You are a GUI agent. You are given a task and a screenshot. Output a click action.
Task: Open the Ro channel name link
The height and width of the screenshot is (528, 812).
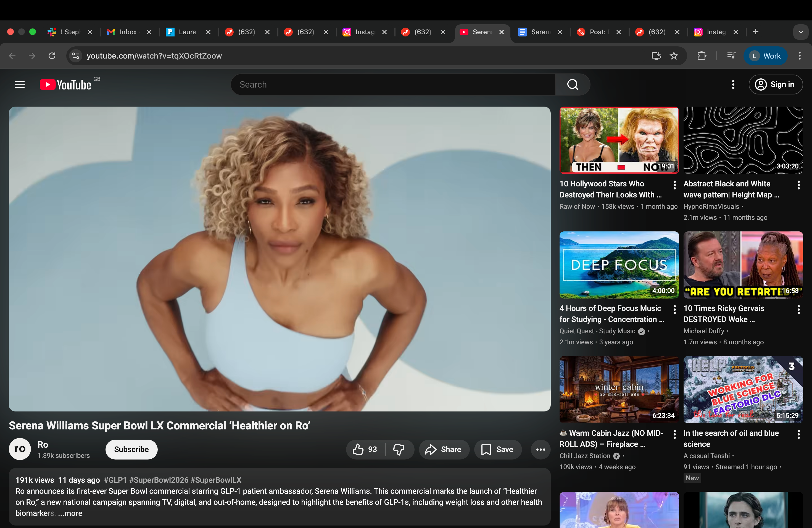43,444
